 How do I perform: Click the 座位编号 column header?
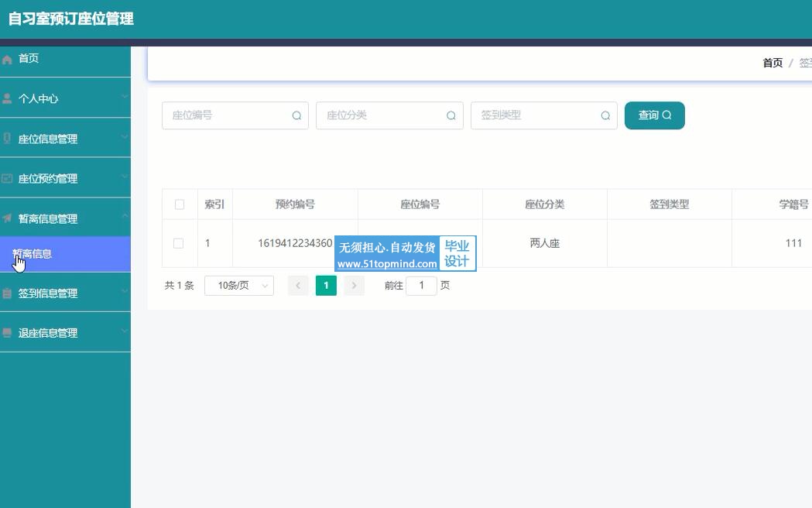(420, 204)
